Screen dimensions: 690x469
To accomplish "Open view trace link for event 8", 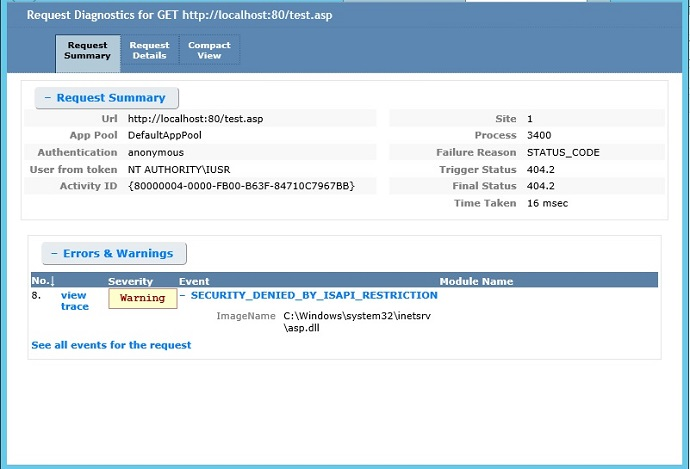I will coord(74,301).
